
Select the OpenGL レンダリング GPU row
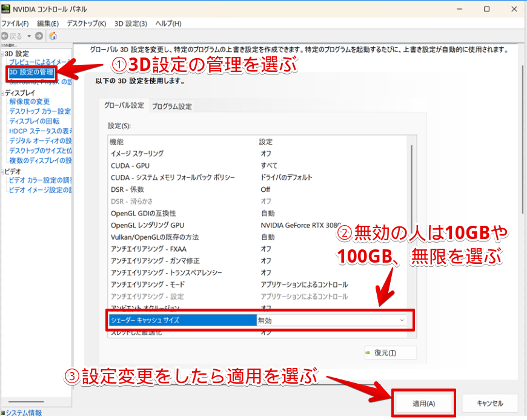(257, 225)
